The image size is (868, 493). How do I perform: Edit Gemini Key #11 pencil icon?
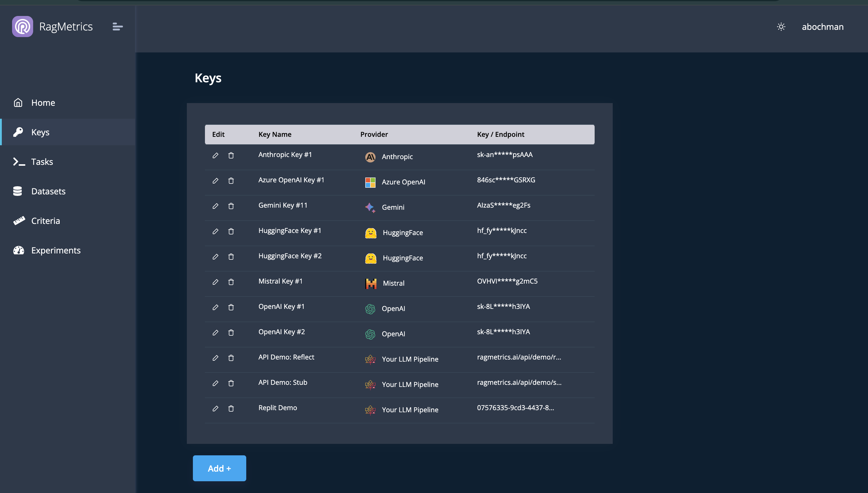coord(215,206)
